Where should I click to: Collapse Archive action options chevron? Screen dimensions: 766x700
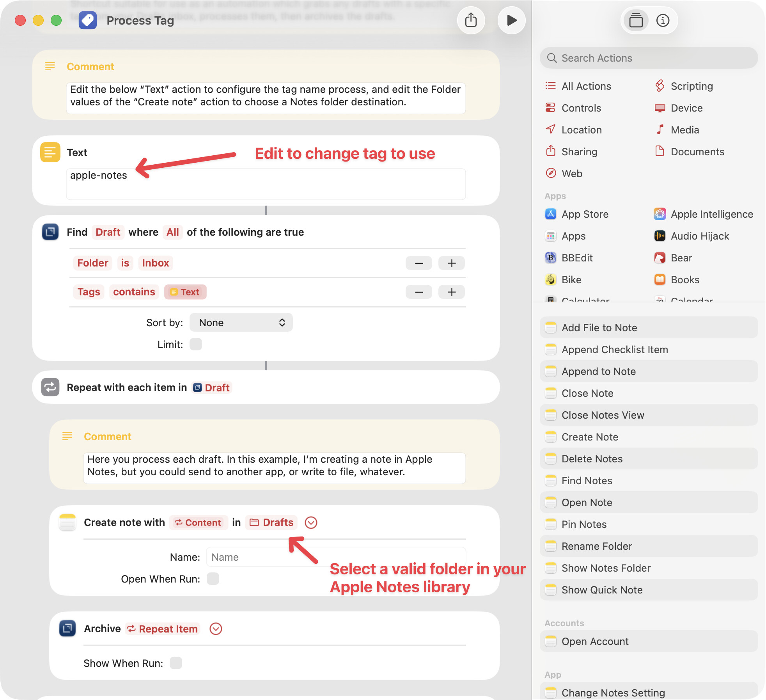pos(216,629)
